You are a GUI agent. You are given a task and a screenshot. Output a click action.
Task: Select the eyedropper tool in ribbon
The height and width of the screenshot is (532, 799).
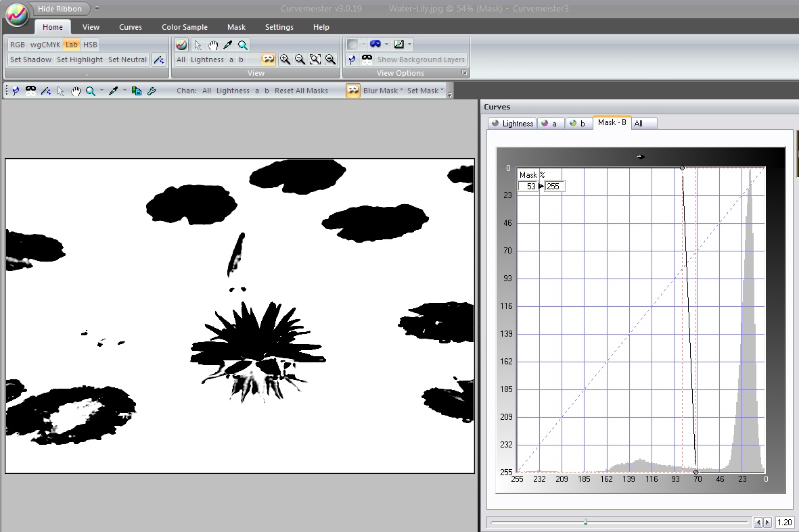[228, 45]
